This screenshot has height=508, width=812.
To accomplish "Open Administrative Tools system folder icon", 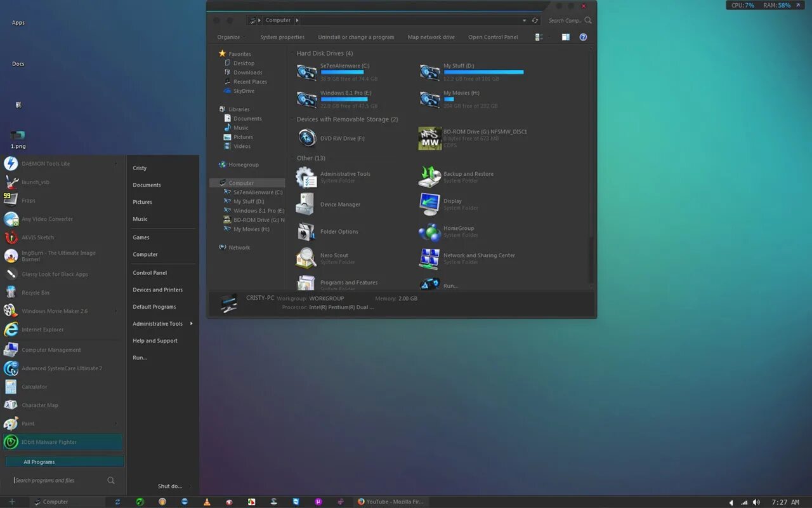I will (x=306, y=177).
